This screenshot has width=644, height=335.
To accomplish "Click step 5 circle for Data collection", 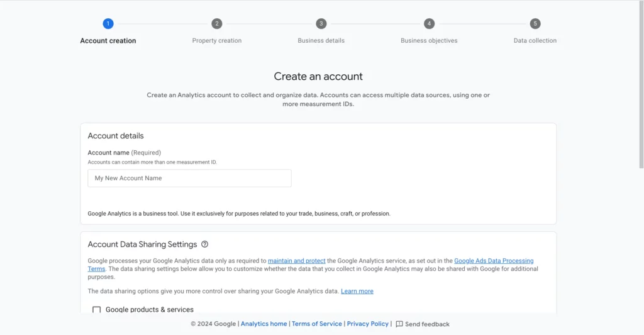I will 535,24.
